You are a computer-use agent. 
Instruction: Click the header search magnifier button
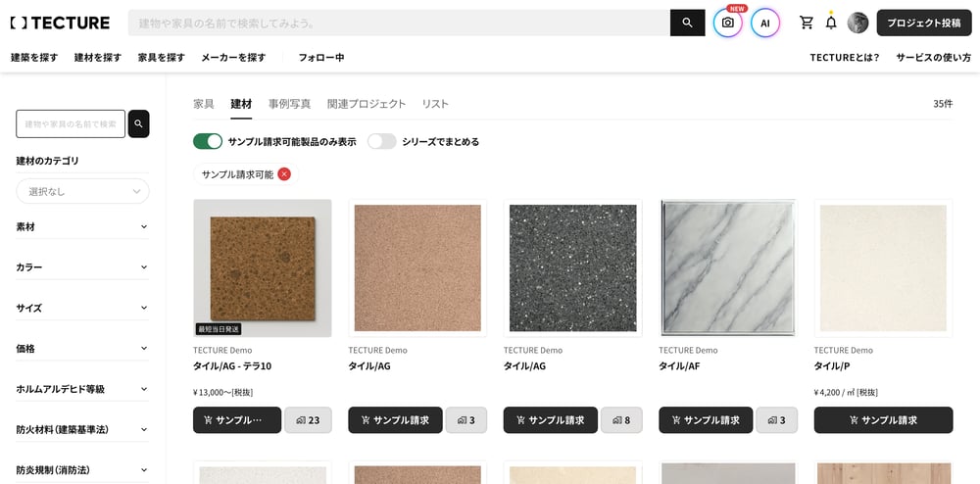coord(688,24)
